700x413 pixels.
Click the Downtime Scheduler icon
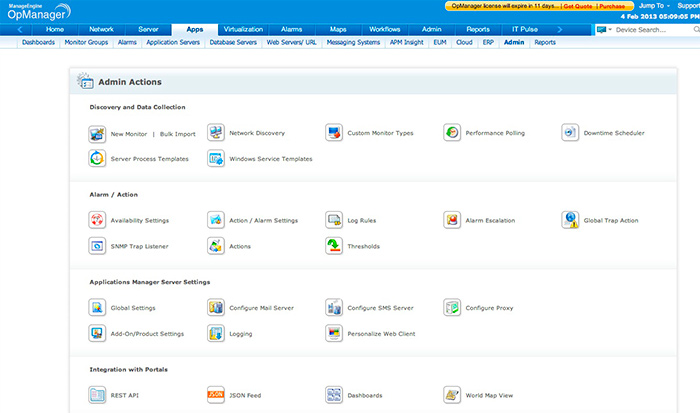[x=570, y=133]
